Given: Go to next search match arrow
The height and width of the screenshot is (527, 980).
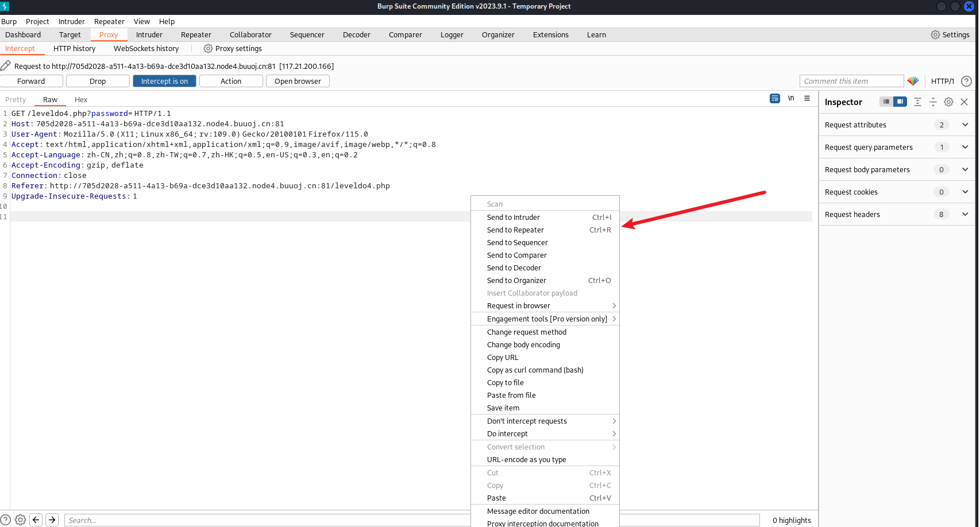Looking at the screenshot, I should coord(52,520).
